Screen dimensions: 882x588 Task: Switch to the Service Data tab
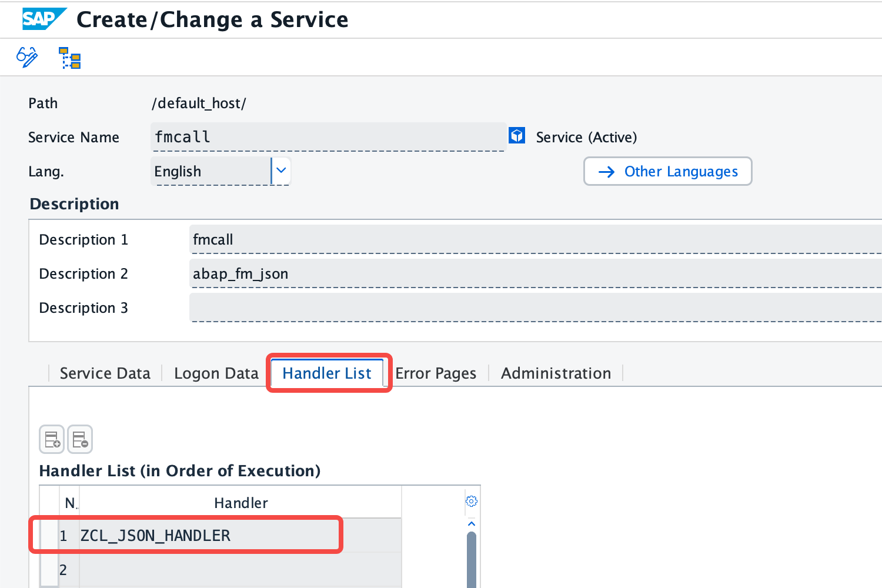click(x=105, y=373)
